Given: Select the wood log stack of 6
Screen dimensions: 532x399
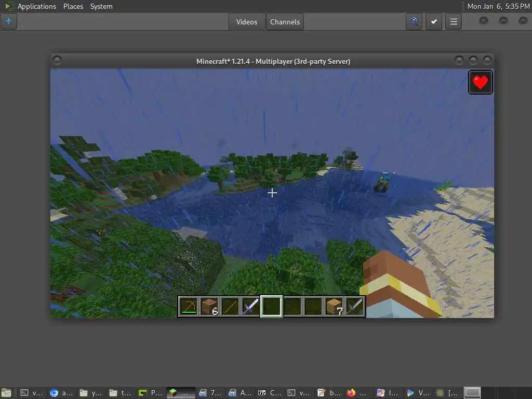Looking at the screenshot, I should [x=209, y=307].
